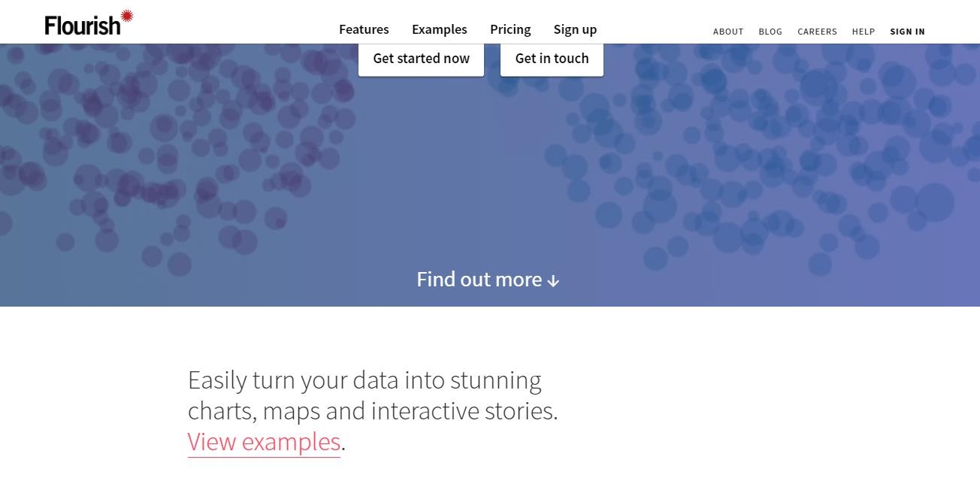Go to the Pricing page
This screenshot has width=980, height=484.
point(510,29)
